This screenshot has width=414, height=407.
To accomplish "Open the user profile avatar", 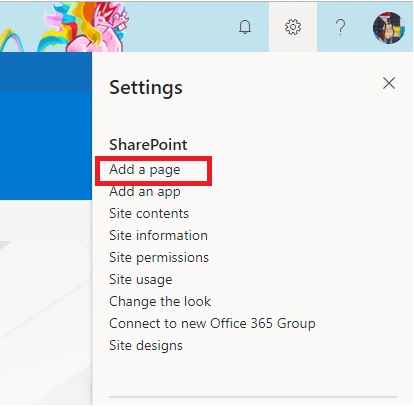I will (389, 28).
